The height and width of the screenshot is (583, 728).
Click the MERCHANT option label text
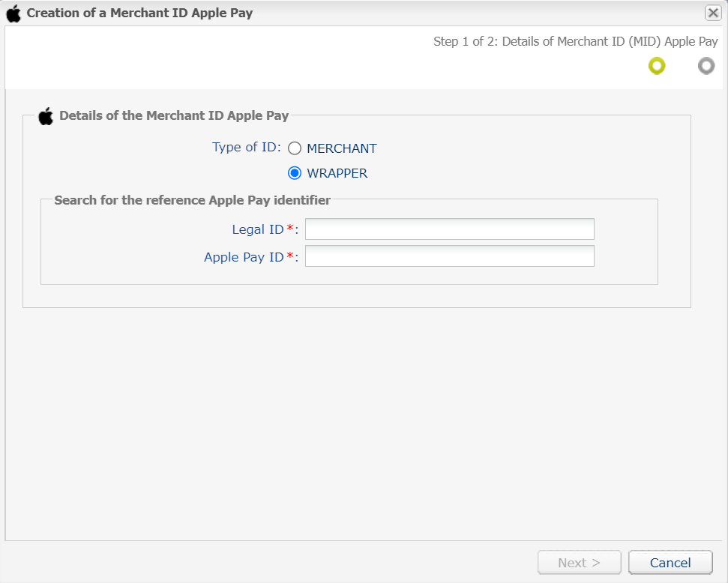pos(342,148)
